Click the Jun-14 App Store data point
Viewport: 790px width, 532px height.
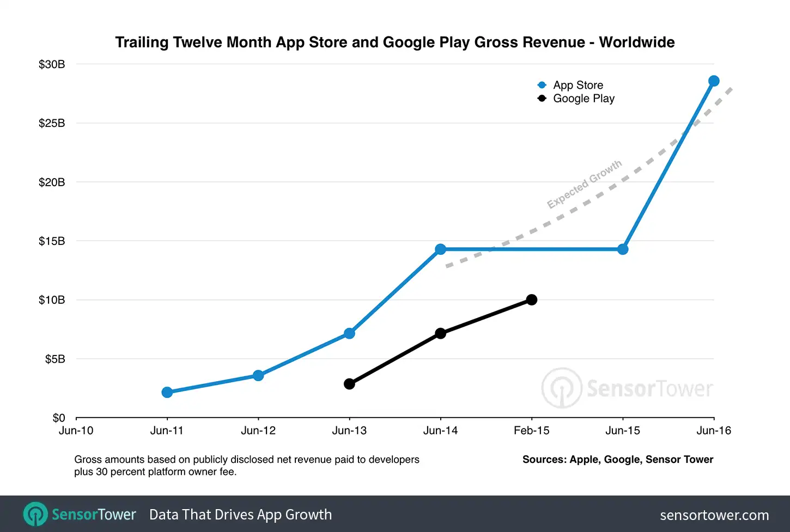(440, 249)
